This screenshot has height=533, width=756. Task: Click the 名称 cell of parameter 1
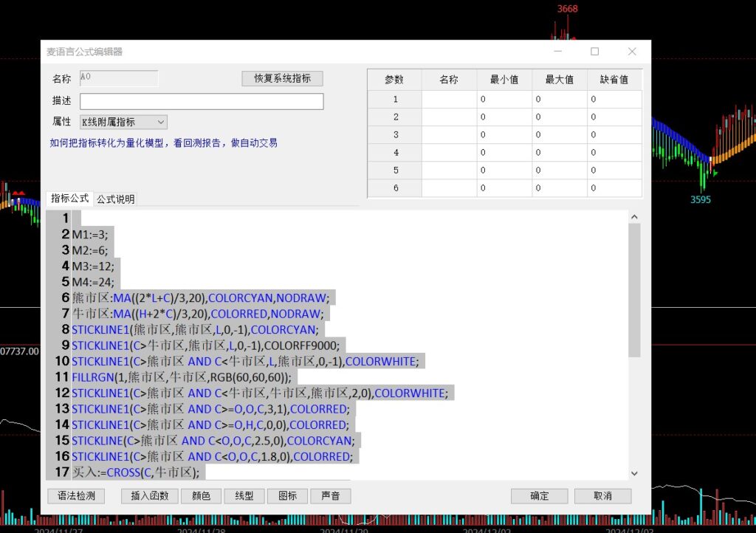point(450,99)
